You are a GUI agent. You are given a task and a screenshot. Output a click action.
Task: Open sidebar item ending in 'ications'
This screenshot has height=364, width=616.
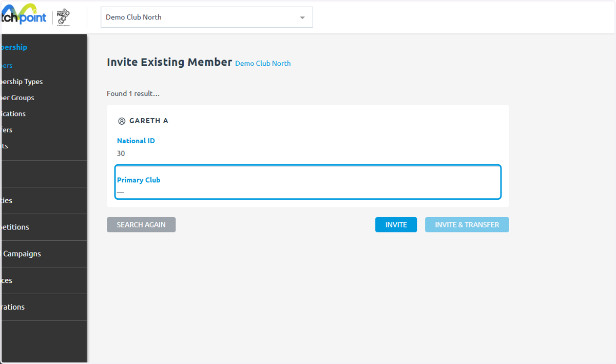pos(13,114)
